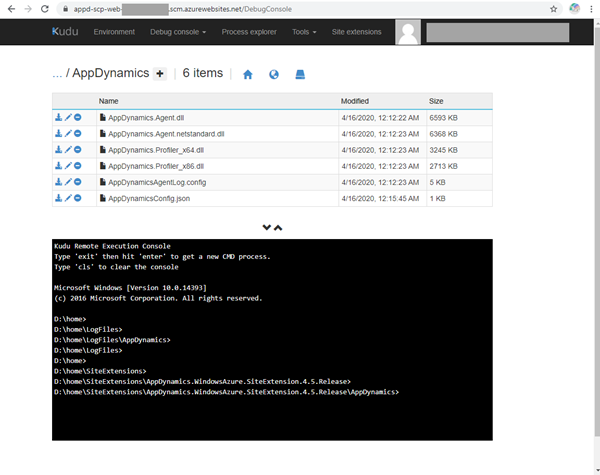Click the system drive icon
This screenshot has width=600, height=475.
[300, 75]
